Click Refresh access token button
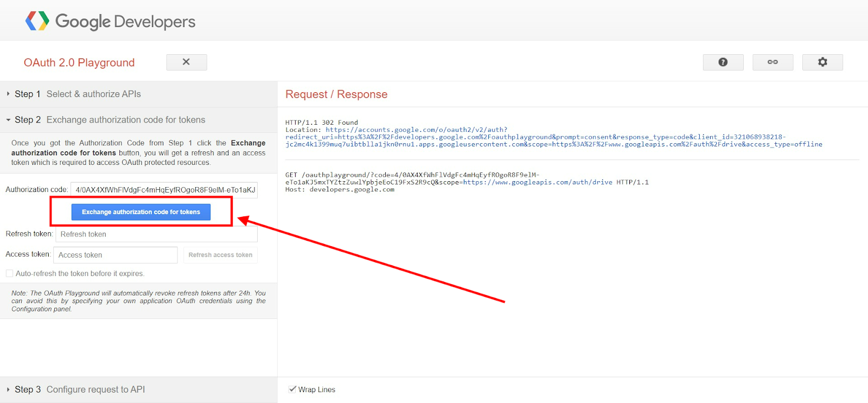Screen dimensions: 868x403 (220, 255)
